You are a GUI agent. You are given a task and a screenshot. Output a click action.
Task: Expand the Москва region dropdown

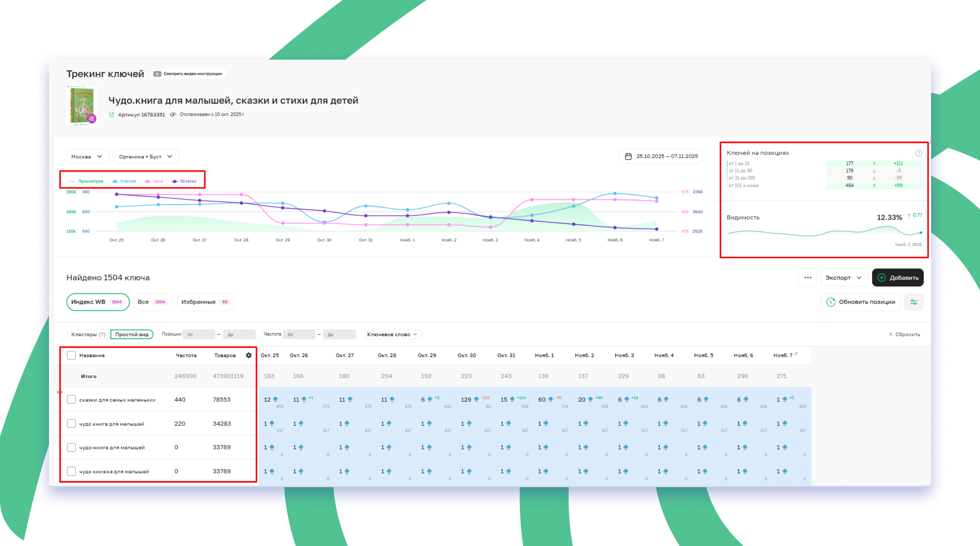[x=87, y=157]
